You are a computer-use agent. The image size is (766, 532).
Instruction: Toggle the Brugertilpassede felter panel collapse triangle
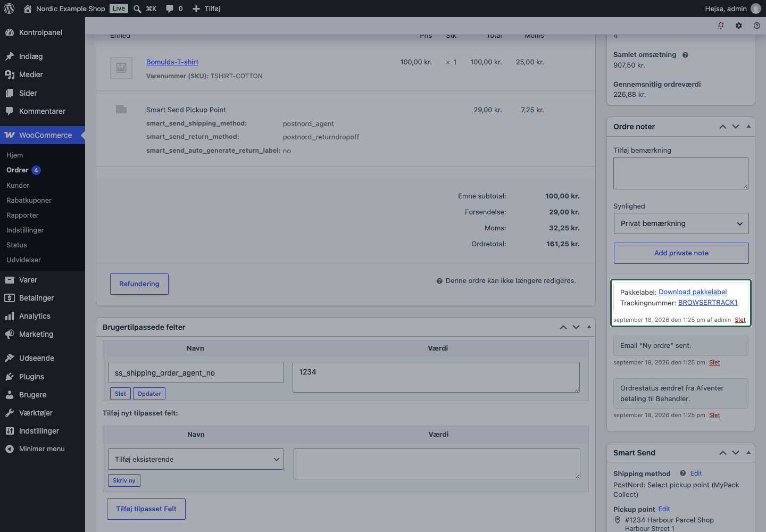[589, 327]
